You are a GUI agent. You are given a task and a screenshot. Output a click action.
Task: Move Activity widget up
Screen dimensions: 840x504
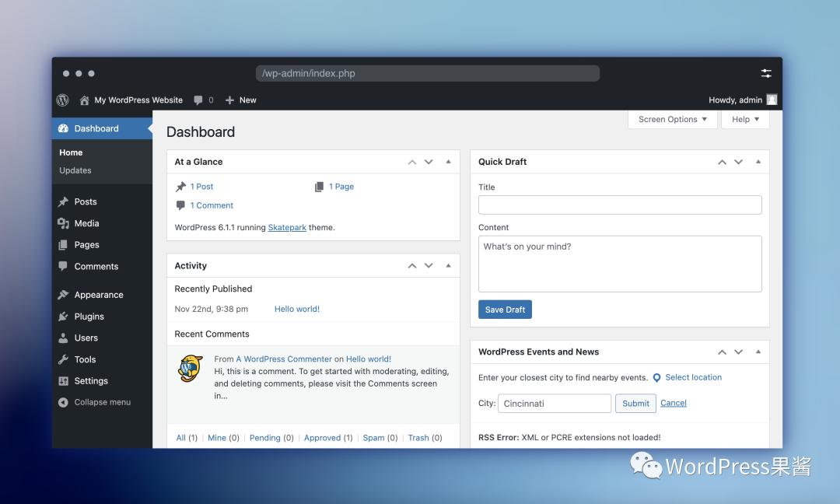coord(412,266)
